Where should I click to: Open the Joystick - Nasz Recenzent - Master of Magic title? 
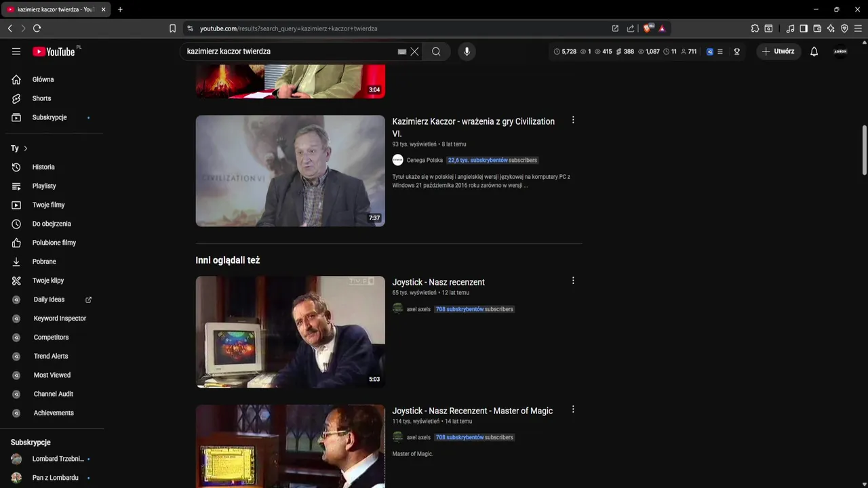(x=472, y=411)
